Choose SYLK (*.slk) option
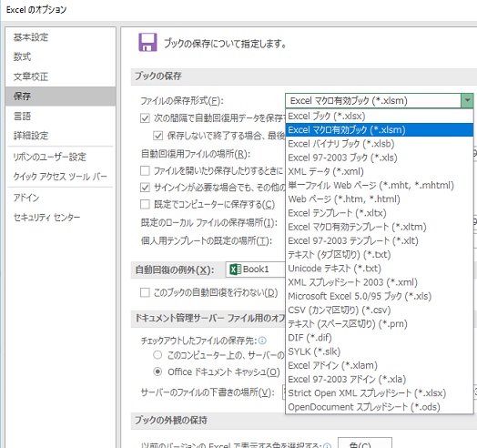The height and width of the screenshot is (448, 477). click(380, 351)
